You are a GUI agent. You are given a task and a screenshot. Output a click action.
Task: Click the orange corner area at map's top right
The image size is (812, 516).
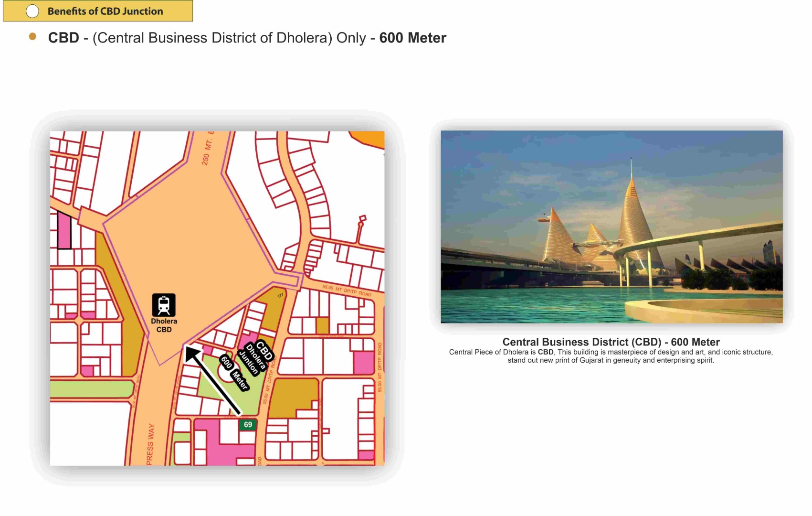pos(370,139)
